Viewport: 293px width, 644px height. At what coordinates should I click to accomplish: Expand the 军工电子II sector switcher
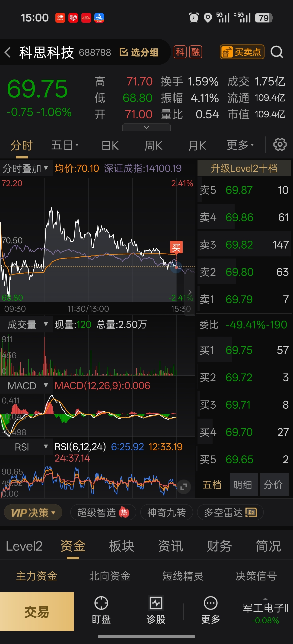(265, 612)
